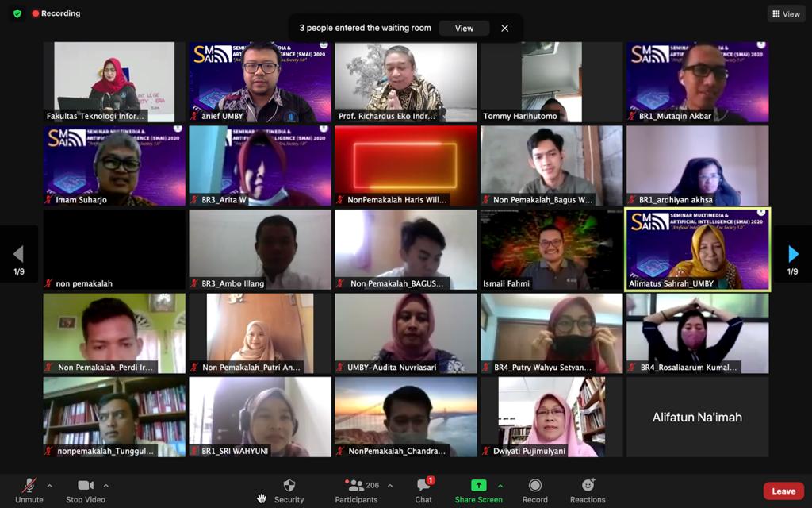Click muted mic icon on Dwiyati Pujimulyani

point(486,451)
